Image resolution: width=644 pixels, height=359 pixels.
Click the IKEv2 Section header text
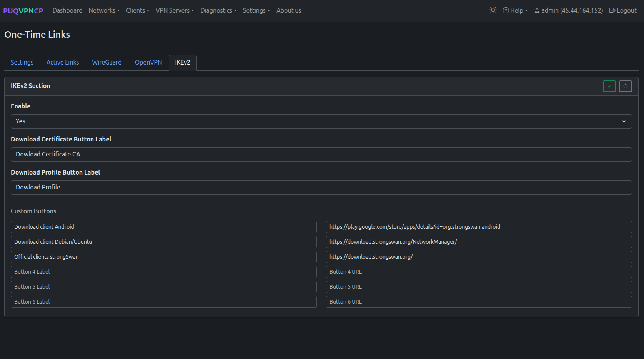pos(30,86)
